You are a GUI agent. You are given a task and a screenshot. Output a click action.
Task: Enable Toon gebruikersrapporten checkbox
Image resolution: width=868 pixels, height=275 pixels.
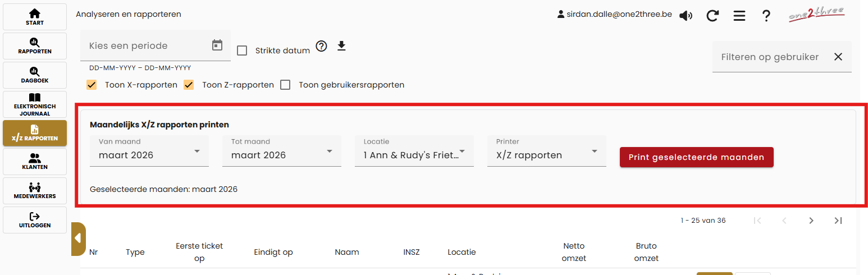285,85
